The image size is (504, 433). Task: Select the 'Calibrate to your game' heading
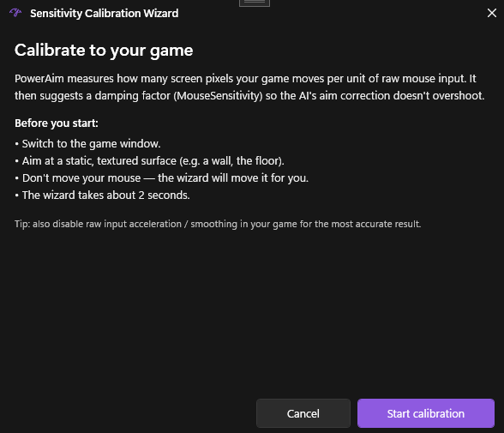(104, 51)
